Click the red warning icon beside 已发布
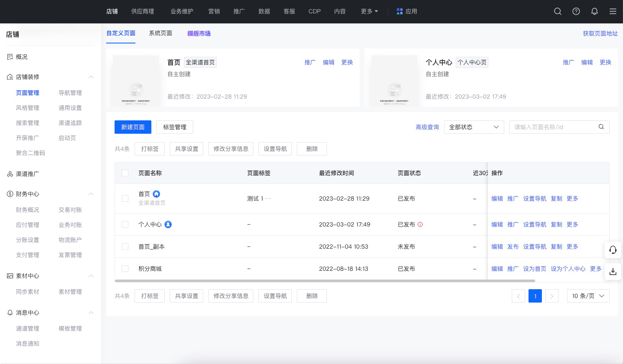Screen dimensions: 623x364 click(x=420, y=224)
